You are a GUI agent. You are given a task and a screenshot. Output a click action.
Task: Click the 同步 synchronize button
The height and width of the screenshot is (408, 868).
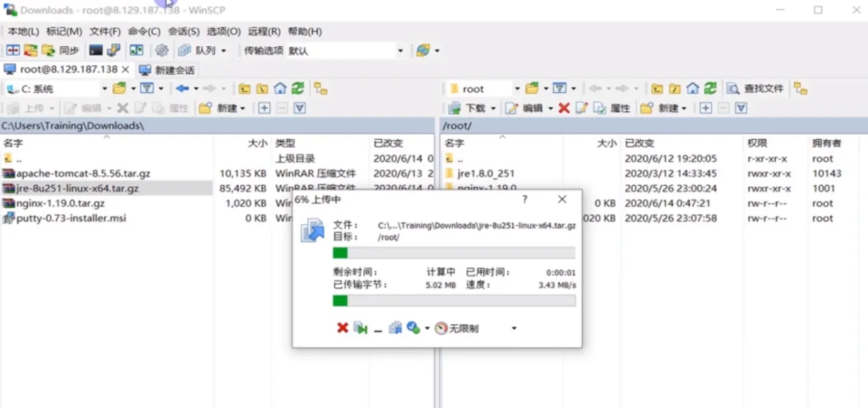[62, 51]
